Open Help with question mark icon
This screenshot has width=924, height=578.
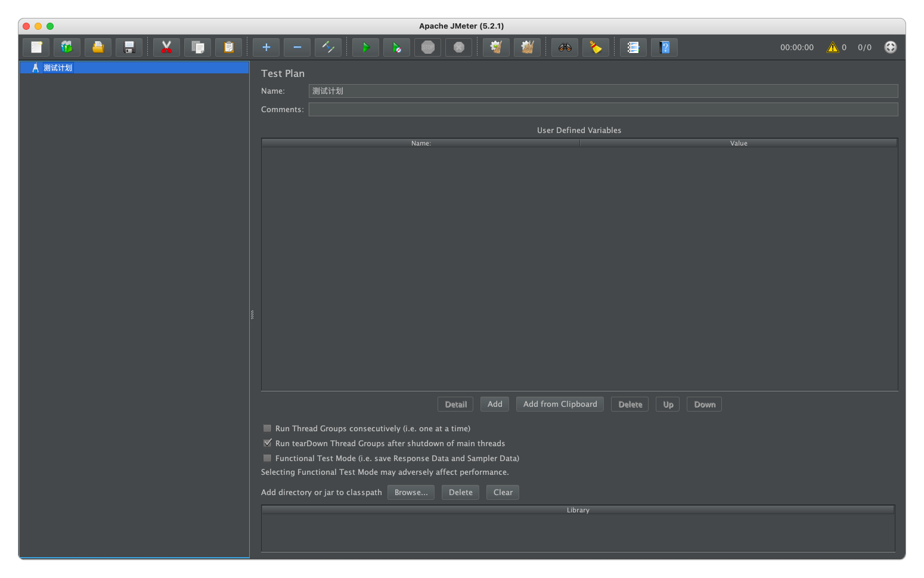click(664, 47)
